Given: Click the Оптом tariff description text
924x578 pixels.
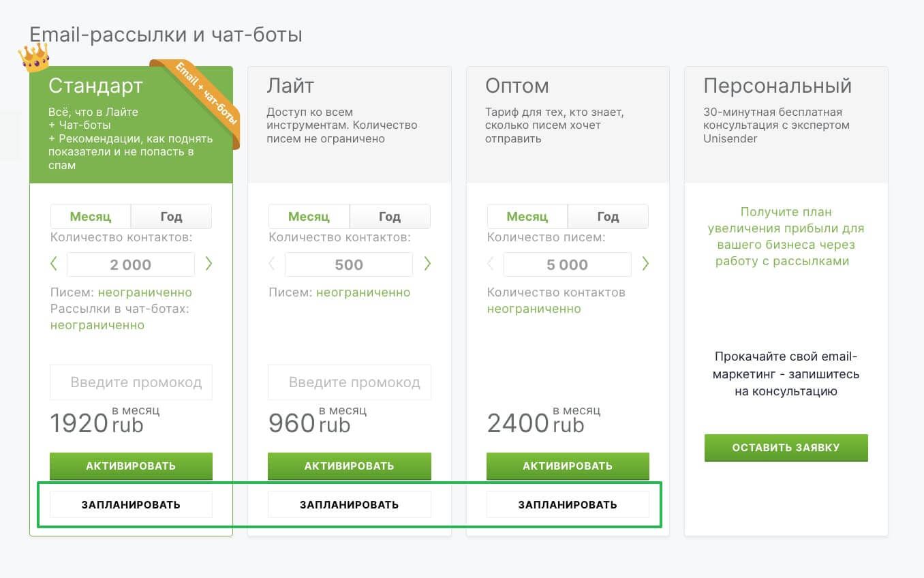Looking at the screenshot, I should point(554,125).
